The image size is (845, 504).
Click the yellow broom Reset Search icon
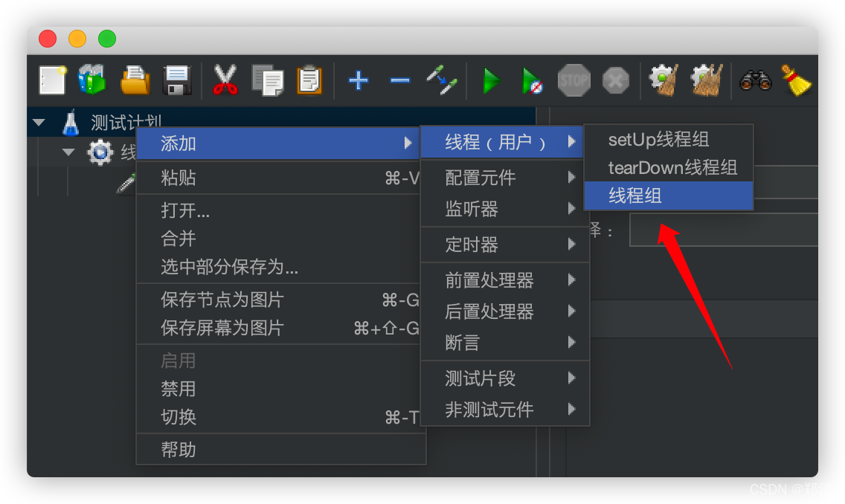[797, 81]
